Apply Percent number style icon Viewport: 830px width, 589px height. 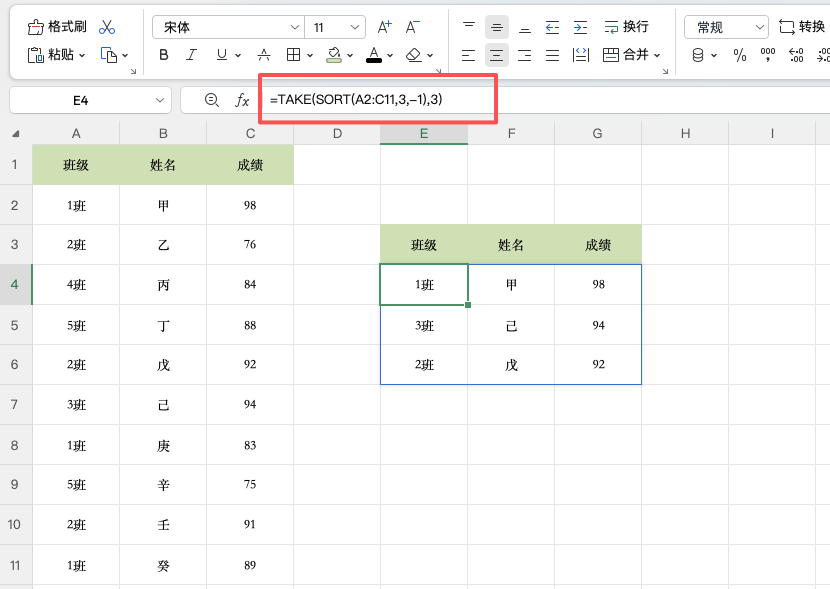740,55
